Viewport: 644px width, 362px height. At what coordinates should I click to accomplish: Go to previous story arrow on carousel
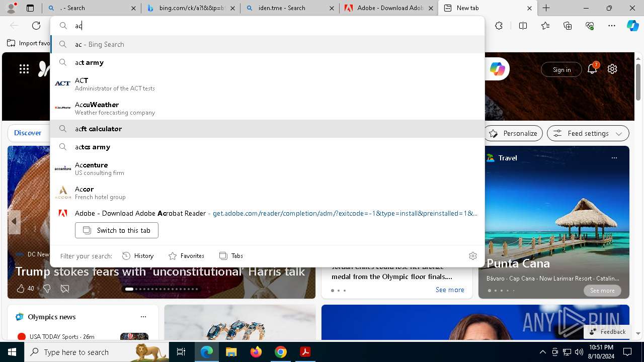(14, 222)
